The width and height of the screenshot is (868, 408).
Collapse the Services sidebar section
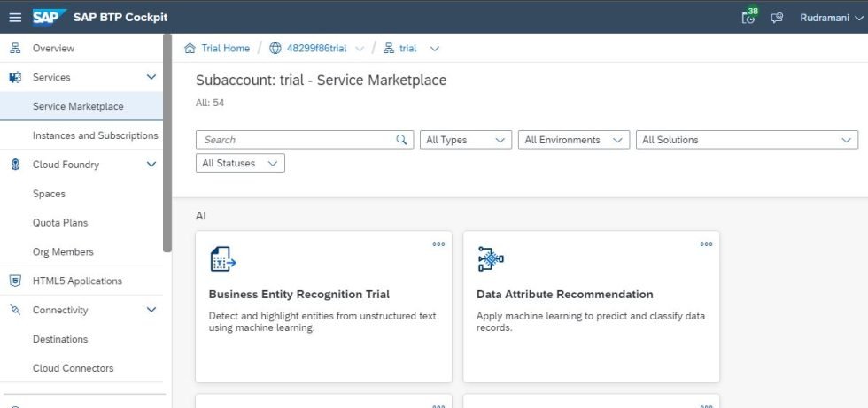[151, 77]
